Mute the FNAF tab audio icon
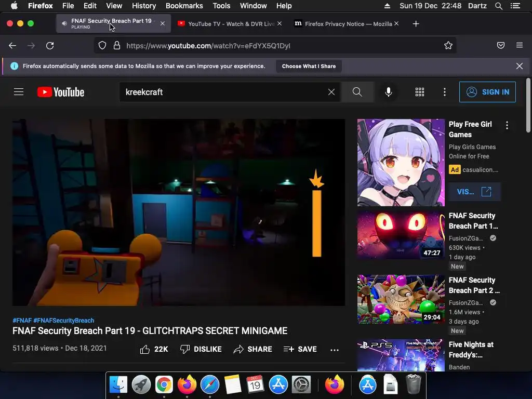Image resolution: width=532 pixels, height=399 pixels. (64, 23)
